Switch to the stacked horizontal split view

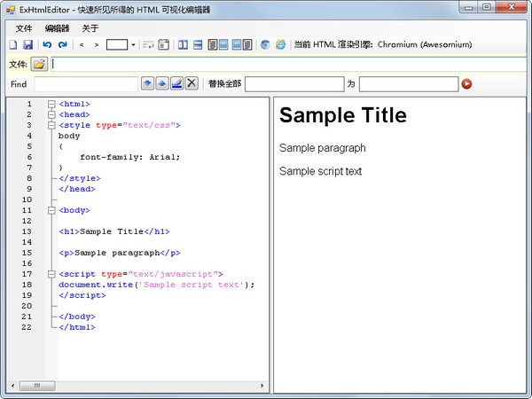[x=198, y=44]
